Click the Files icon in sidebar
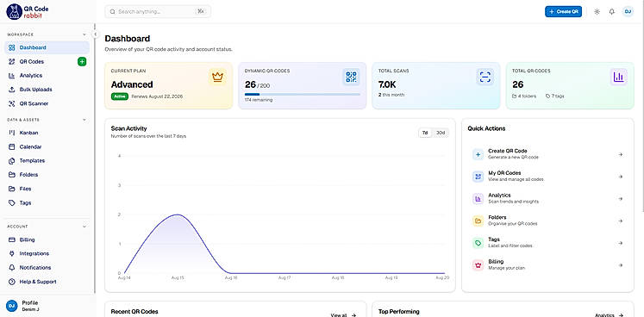644x317 pixels. (11, 189)
